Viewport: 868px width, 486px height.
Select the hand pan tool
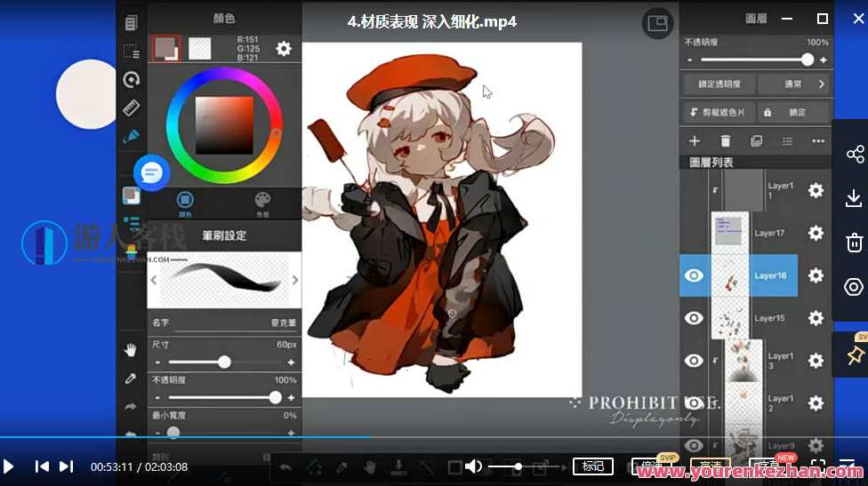point(131,350)
